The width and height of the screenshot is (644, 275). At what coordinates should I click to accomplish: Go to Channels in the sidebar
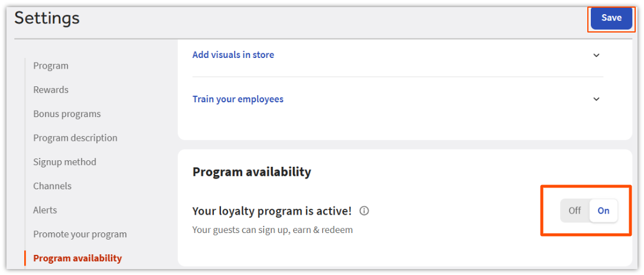(52, 186)
